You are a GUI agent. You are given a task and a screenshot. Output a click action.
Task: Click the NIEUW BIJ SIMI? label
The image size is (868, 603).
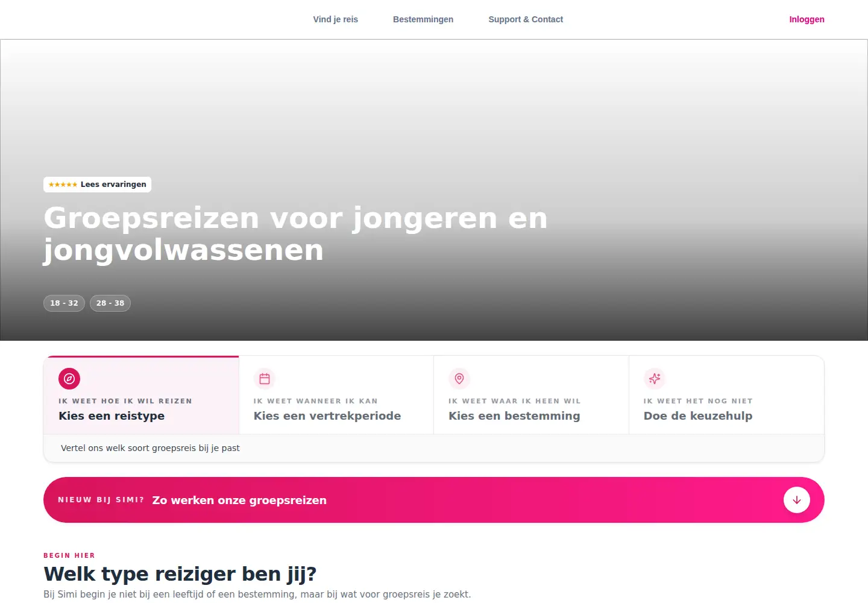(x=101, y=500)
